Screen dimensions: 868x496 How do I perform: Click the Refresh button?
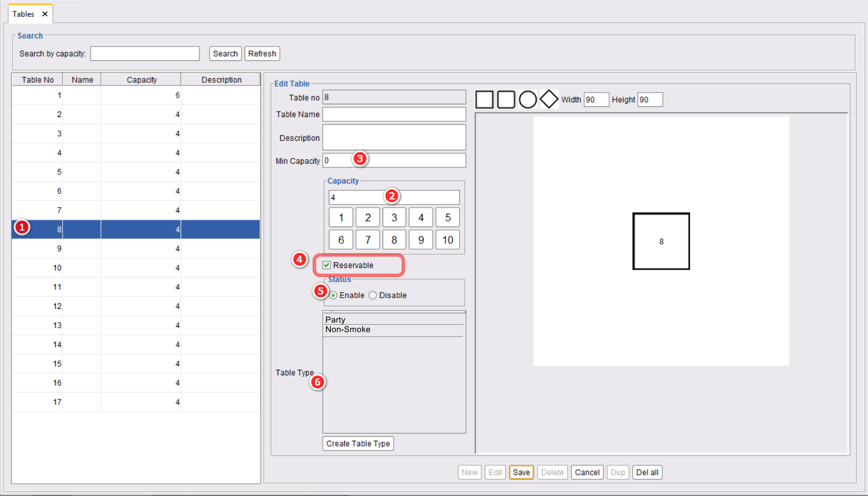point(262,53)
